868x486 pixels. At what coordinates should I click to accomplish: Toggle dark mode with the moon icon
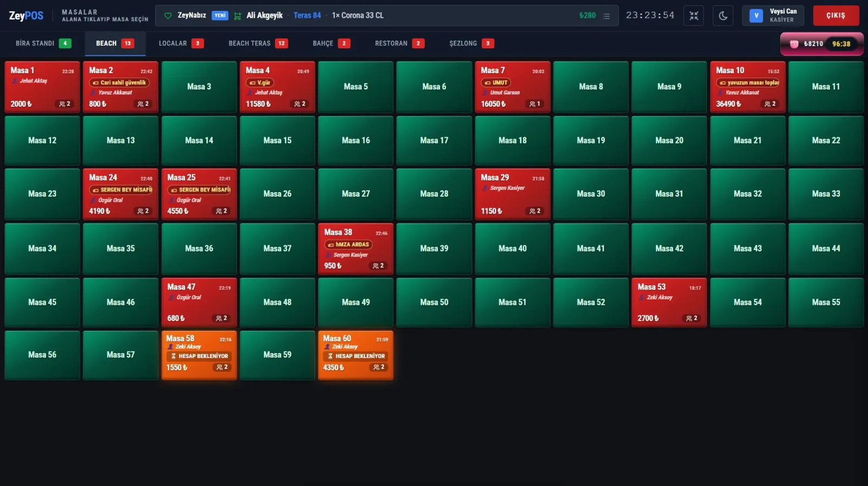tap(723, 16)
